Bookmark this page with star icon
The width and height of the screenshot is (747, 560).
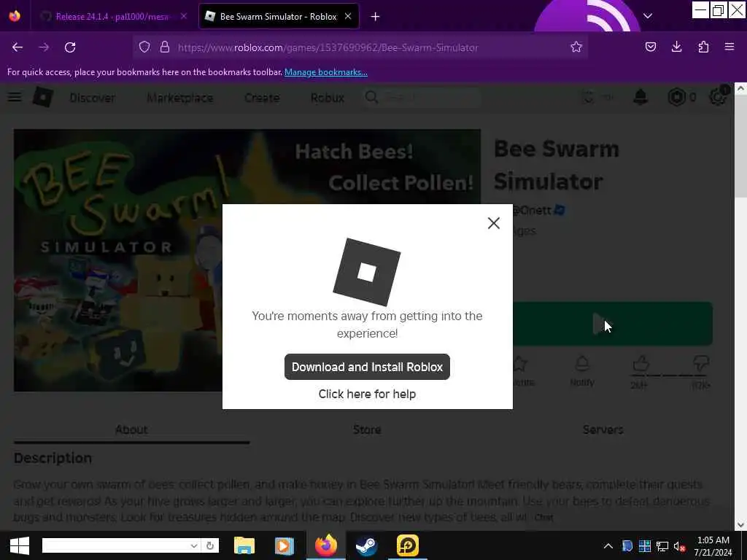(576, 47)
